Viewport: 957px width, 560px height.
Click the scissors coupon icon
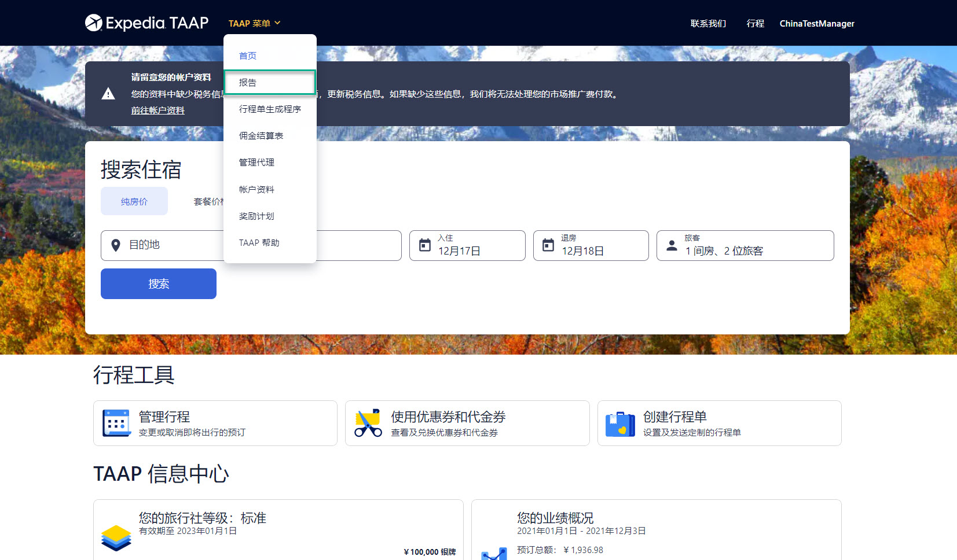pyautogui.click(x=368, y=423)
